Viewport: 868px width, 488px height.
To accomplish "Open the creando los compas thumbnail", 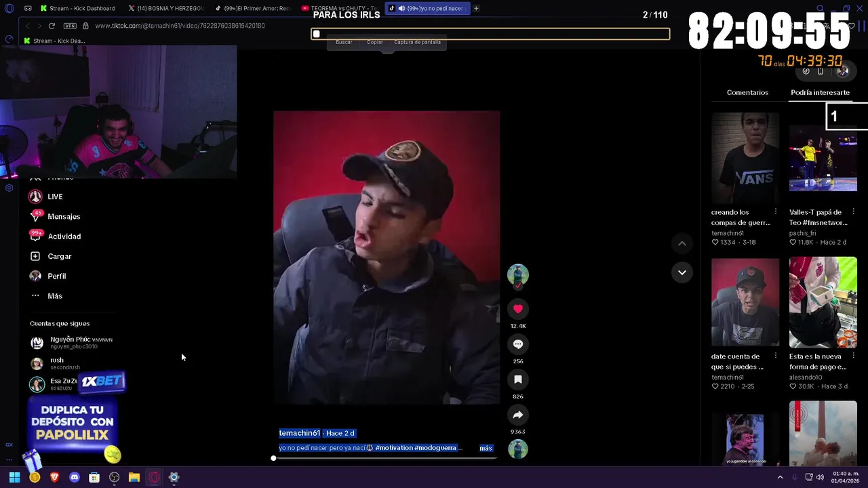I will point(745,158).
